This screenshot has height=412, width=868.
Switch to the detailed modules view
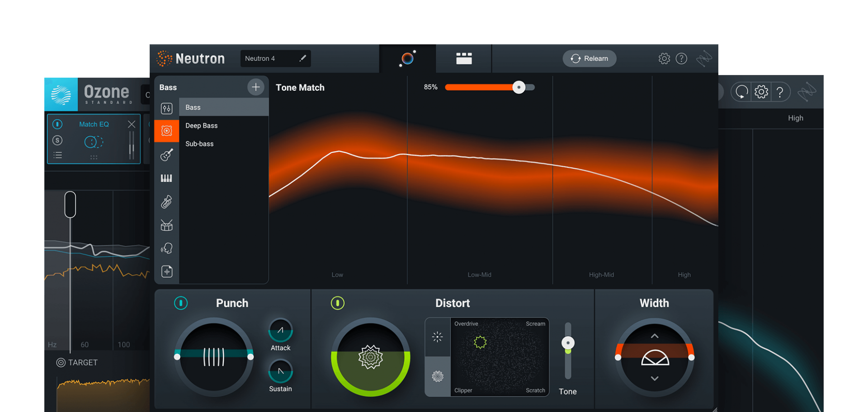point(464,59)
